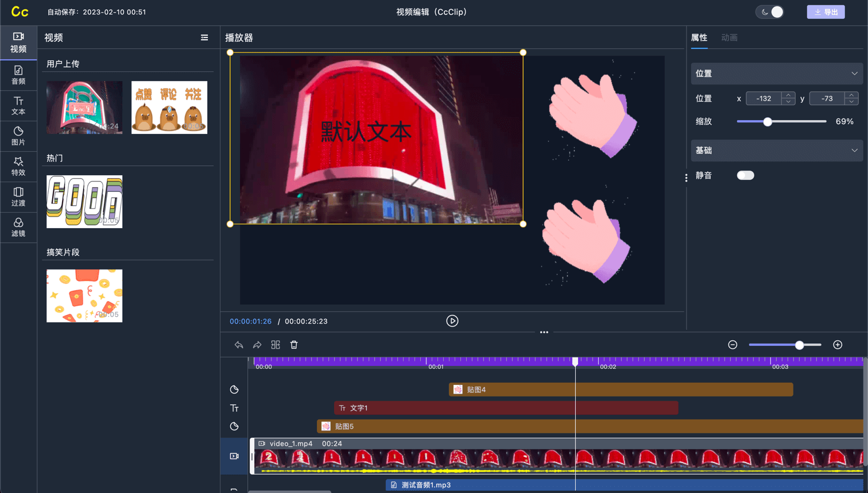Click the y position input field

click(x=827, y=98)
